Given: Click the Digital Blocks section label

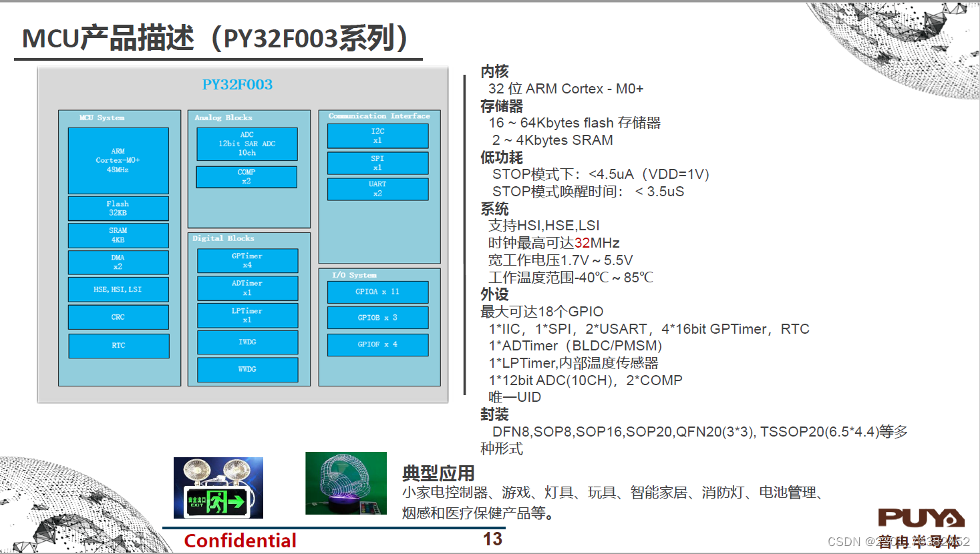Looking at the screenshot, I should pos(224,238).
